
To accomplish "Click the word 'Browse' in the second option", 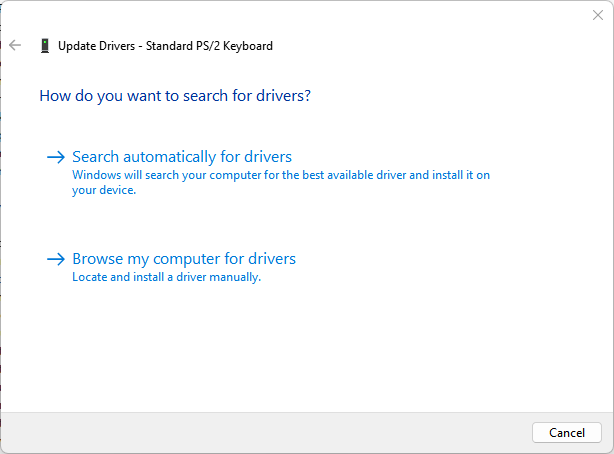I will pos(97,259).
